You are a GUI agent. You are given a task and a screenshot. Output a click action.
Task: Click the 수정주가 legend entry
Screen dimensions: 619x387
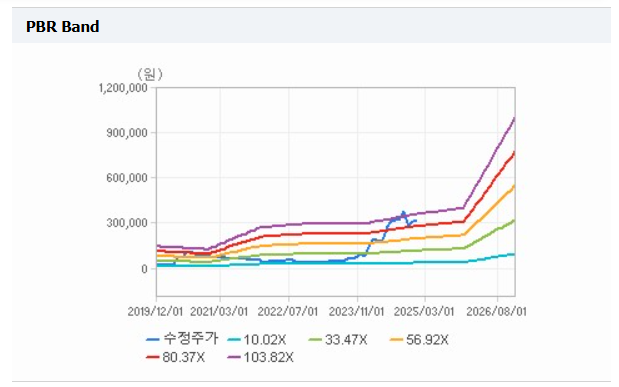pyautogui.click(x=182, y=339)
